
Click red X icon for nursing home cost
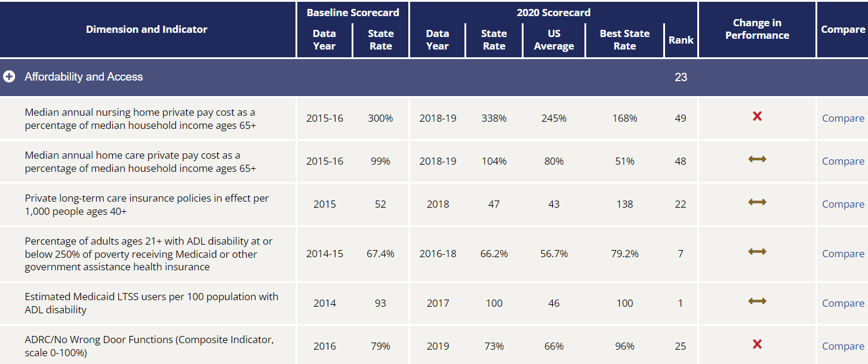pyautogui.click(x=757, y=116)
